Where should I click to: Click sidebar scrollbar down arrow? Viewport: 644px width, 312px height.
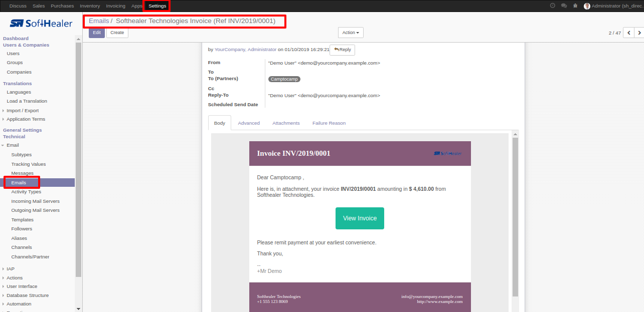click(x=78, y=309)
